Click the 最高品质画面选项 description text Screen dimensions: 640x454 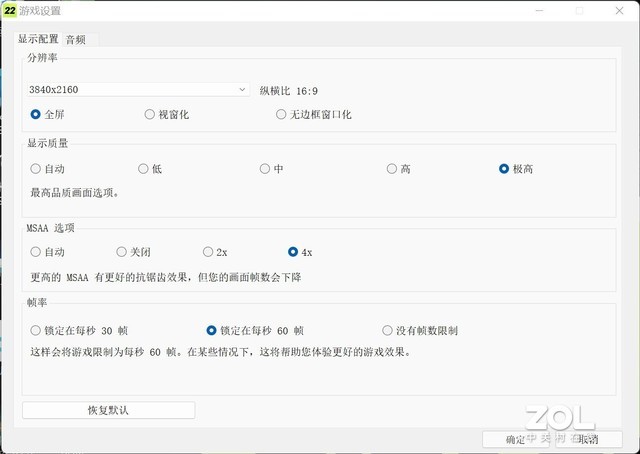click(75, 193)
